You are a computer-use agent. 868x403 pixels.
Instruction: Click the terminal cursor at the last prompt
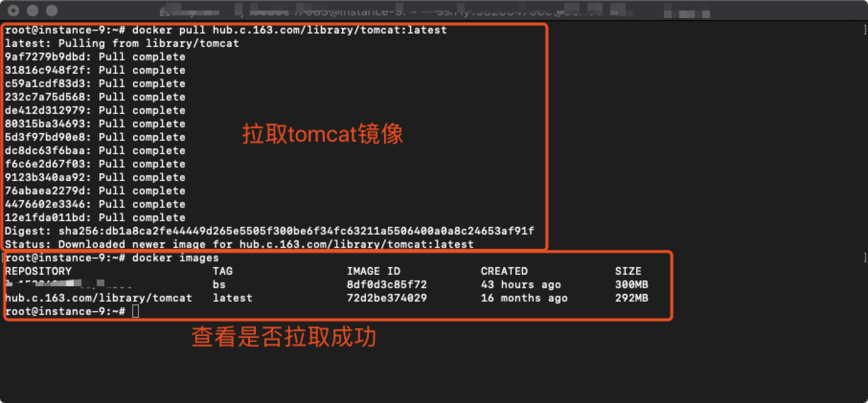tap(136, 312)
